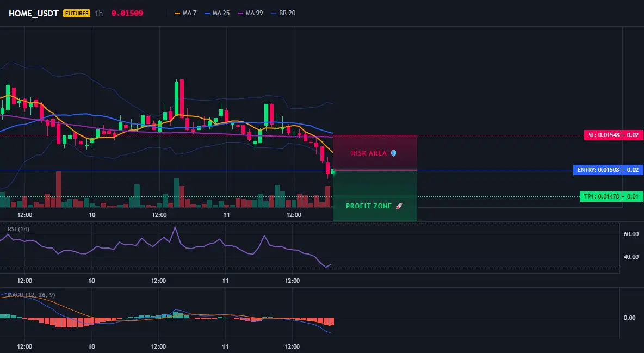Toggle the MA 99 legend entry
The height and width of the screenshot is (353, 644).
[x=251, y=13]
